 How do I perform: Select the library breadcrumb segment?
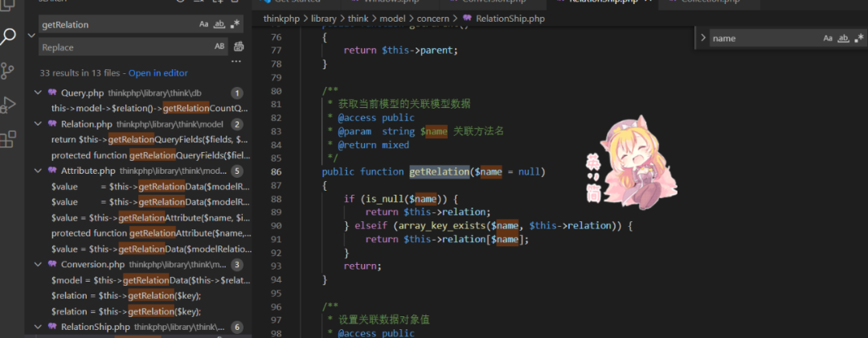(x=323, y=19)
